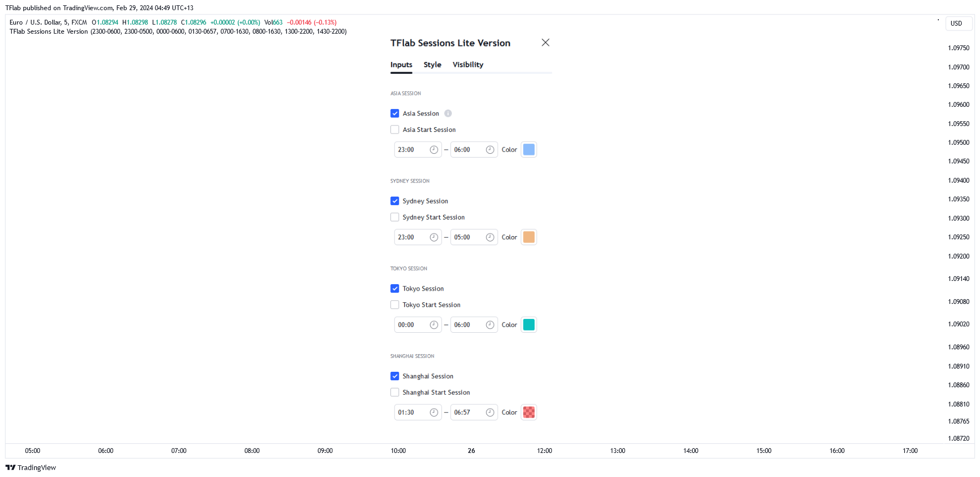Uncheck the Shanghai Session checkbox
This screenshot has width=980, height=477.
click(x=395, y=376)
